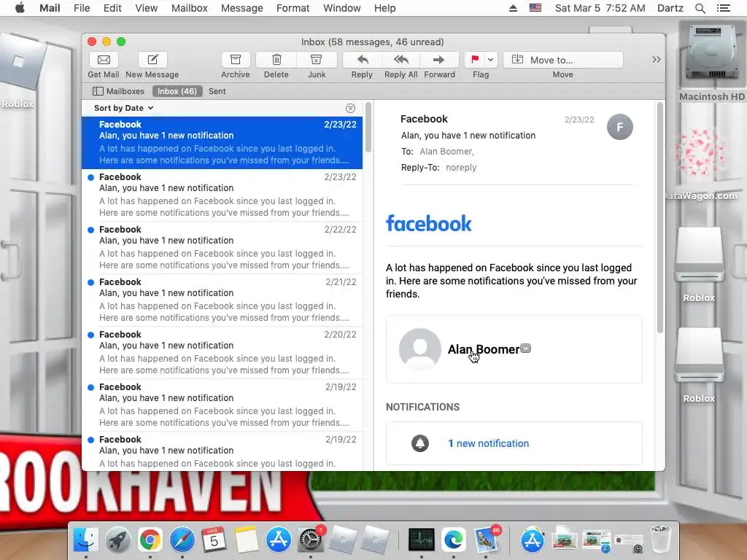
Task: Open the Edit menu
Action: click(112, 8)
